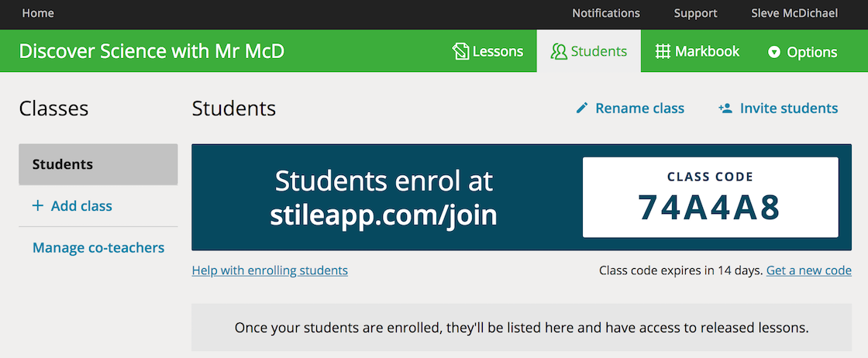The image size is (868, 358).
Task: Click the plus icon next to Add class
Action: [x=38, y=206]
